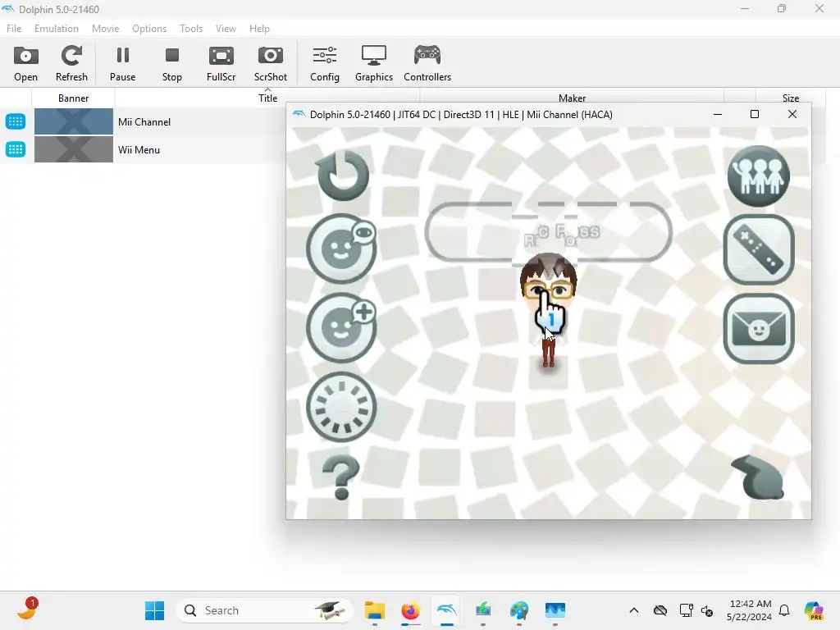Open File Explorer from taskbar

point(374,610)
